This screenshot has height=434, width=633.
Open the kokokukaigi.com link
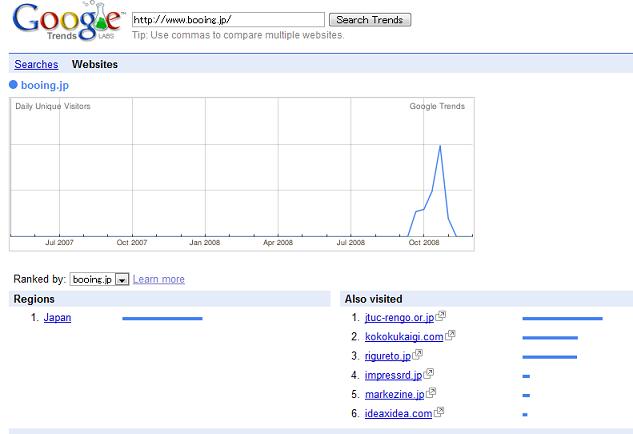404,337
